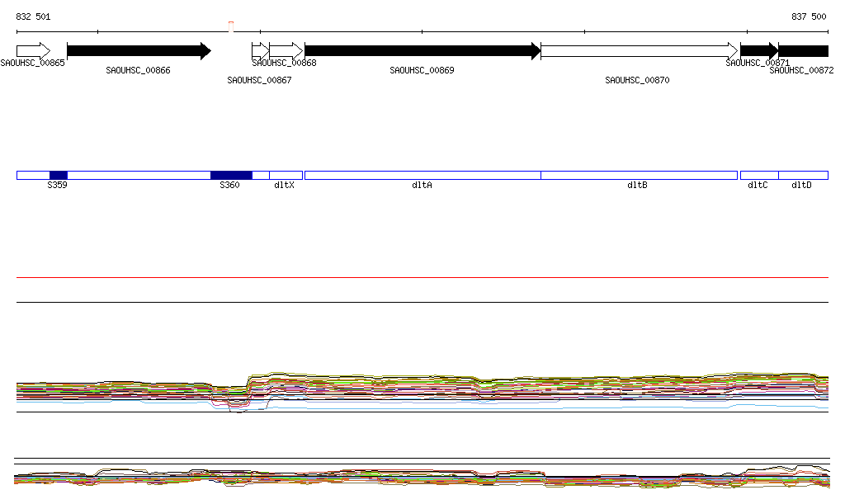The height and width of the screenshot is (504, 845).
Task: Select the dltC segment box
Action: pos(759,175)
